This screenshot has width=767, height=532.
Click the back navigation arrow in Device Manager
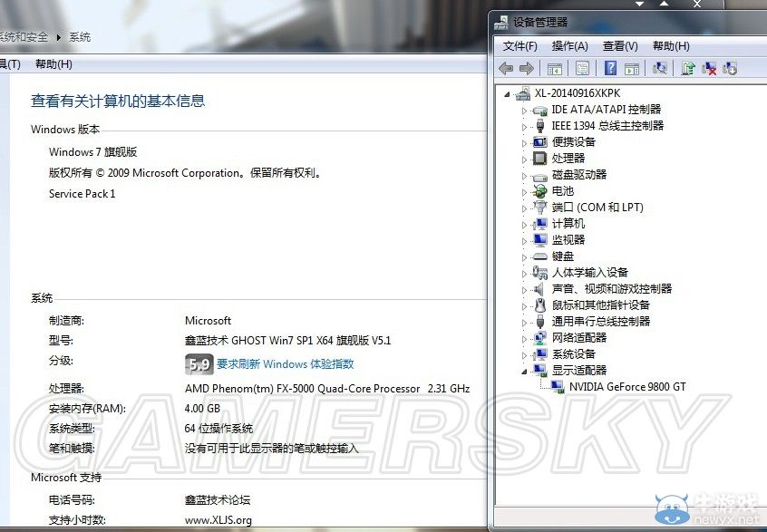point(505,67)
